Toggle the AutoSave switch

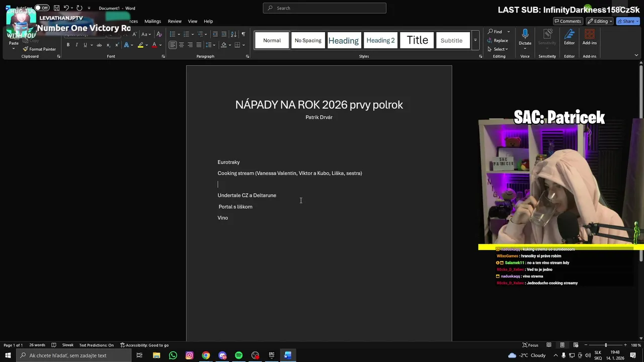tap(42, 8)
